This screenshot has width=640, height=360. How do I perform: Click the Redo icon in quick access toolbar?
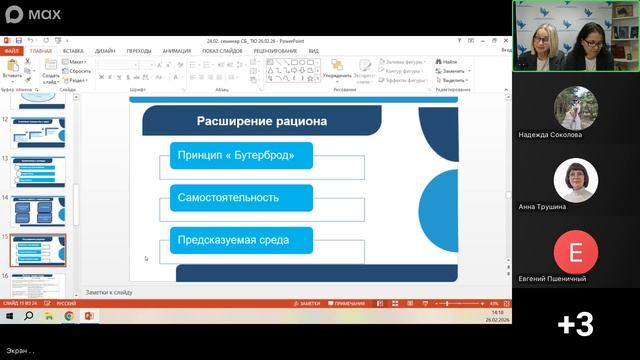[46, 41]
